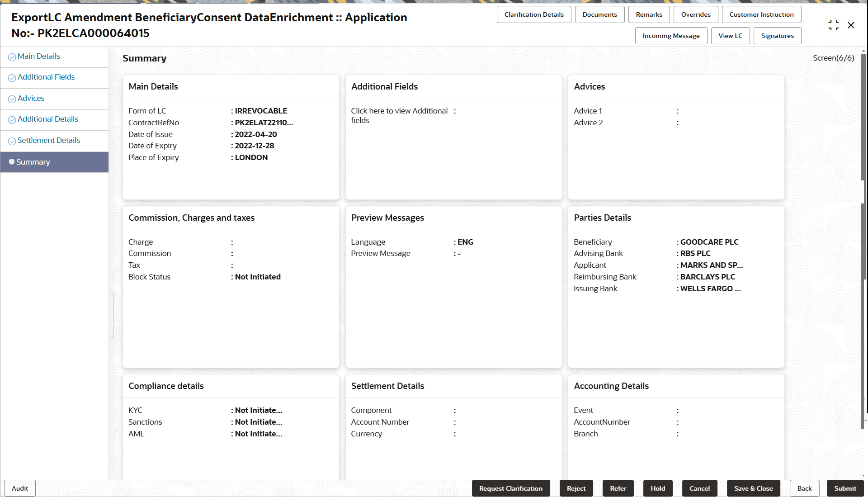Open the Settlement Details navigation step
This screenshot has width=868, height=497.
pos(48,140)
